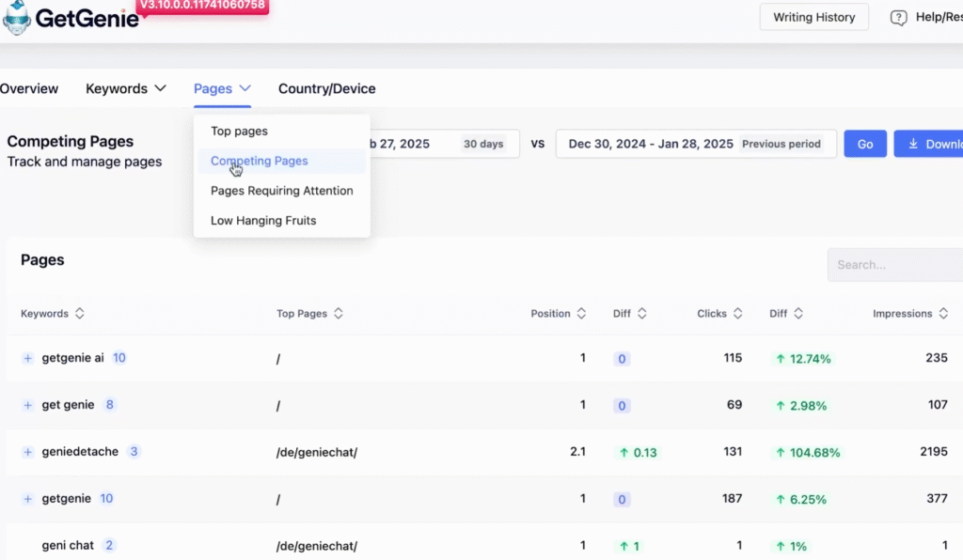Click the Search input field

pos(895,265)
